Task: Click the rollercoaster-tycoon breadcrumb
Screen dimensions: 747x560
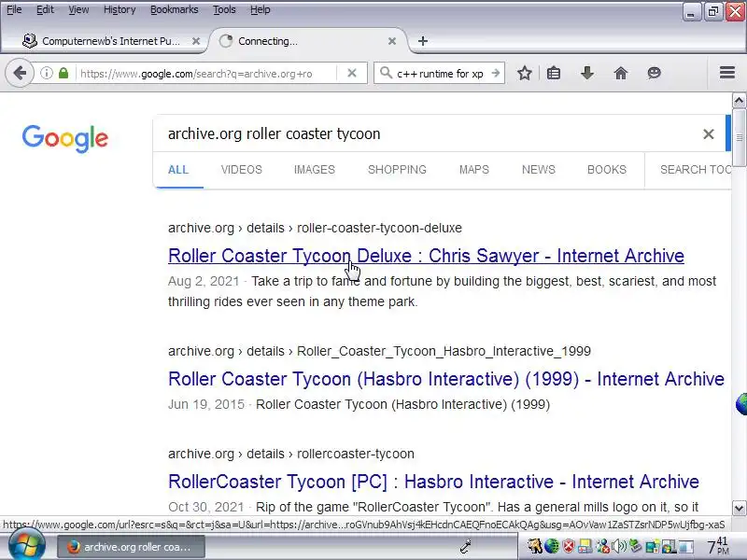Action: (x=356, y=454)
